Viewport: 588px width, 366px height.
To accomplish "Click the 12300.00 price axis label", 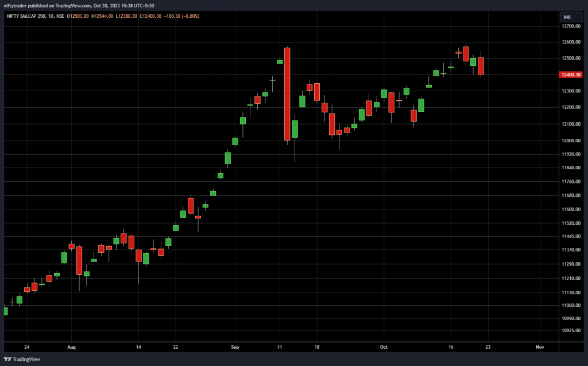I will point(571,91).
